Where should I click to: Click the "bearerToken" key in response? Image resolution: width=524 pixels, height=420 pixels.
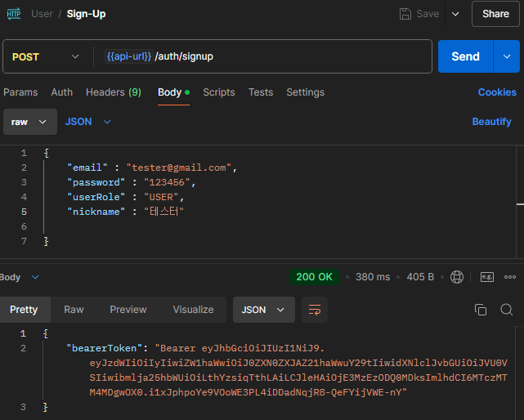point(104,348)
